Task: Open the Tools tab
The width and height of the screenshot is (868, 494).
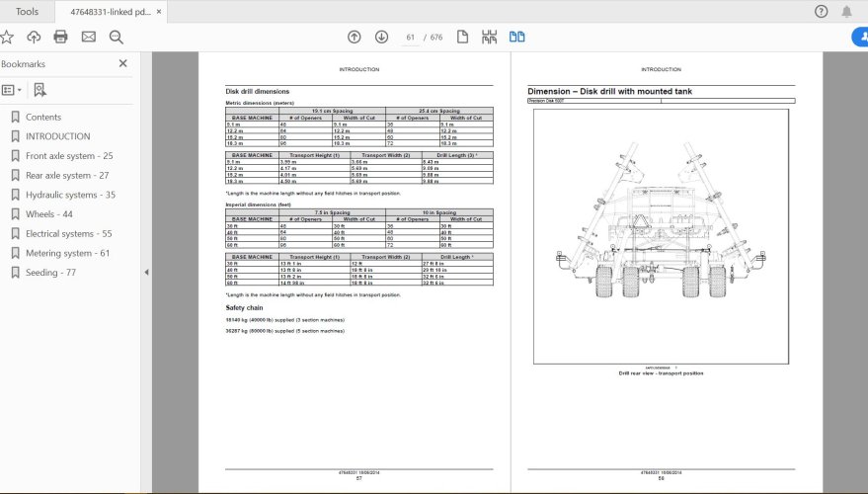Action: 27,12
